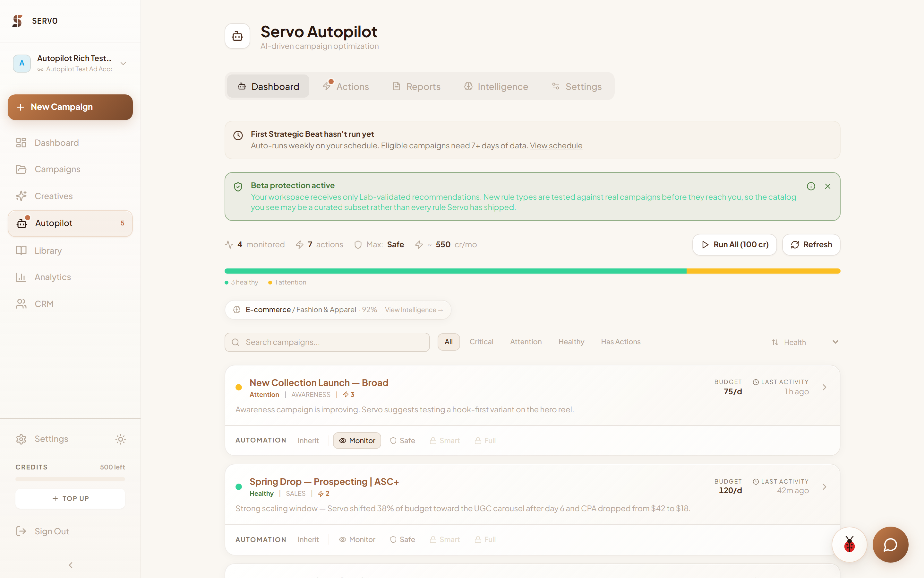The width and height of the screenshot is (924, 578).
Task: Click the E-commerce industry globe icon
Action: pyautogui.click(x=237, y=310)
